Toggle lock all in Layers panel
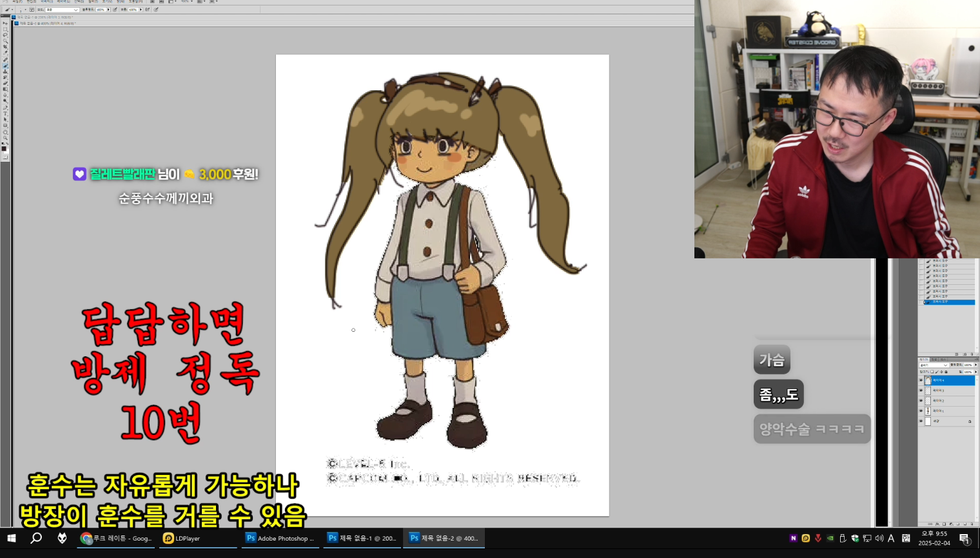 (x=946, y=372)
